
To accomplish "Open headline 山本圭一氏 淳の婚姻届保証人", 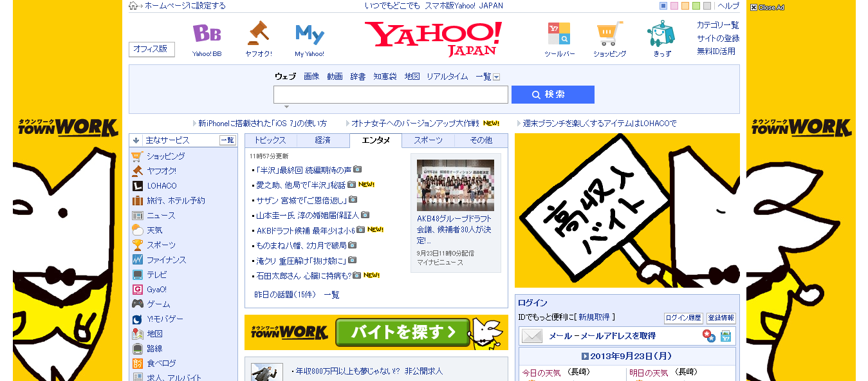I will 308,215.
